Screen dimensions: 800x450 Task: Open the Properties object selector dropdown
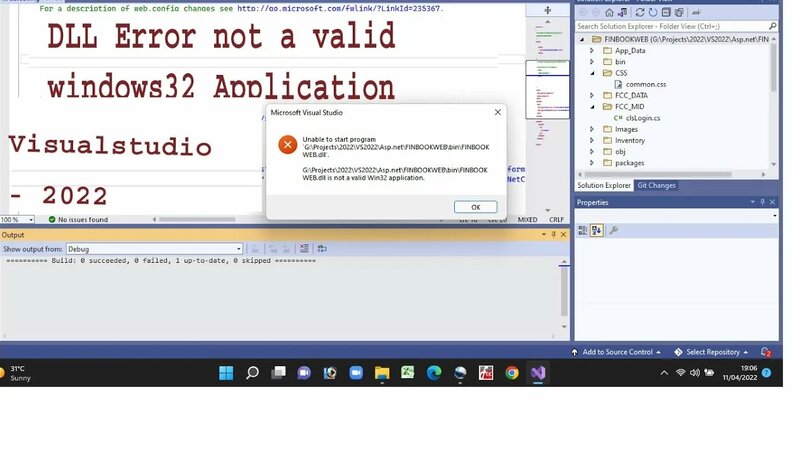coord(774,216)
